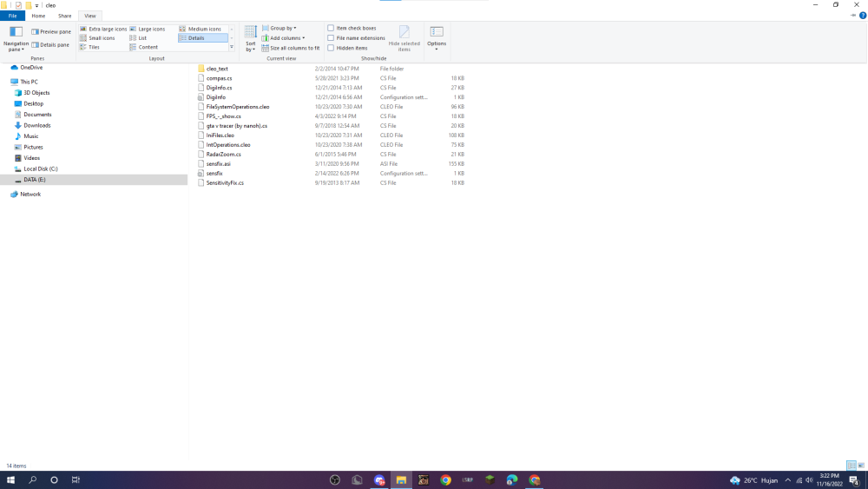Switch to large thumbnails via status bar icon
Image resolution: width=868 pixels, height=489 pixels.
click(861, 466)
